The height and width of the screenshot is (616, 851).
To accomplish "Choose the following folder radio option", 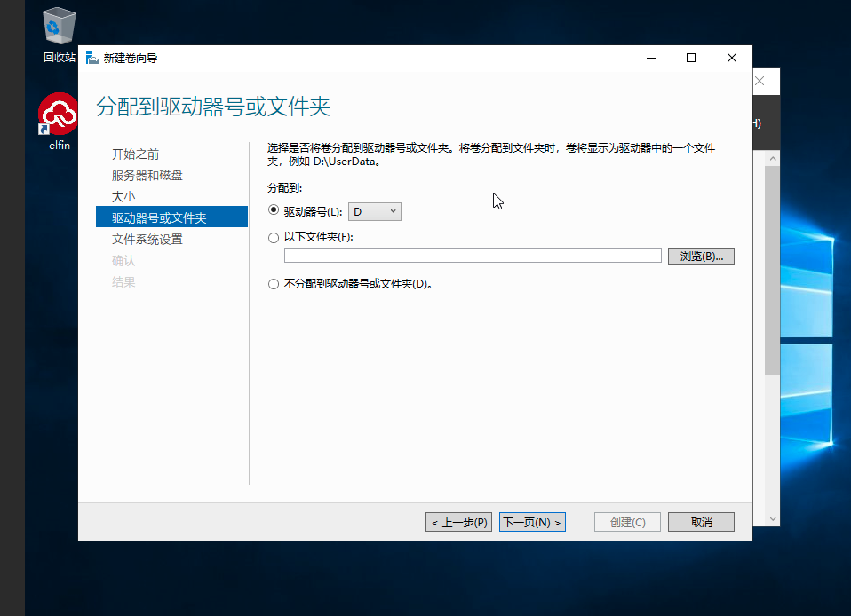I will coord(274,238).
